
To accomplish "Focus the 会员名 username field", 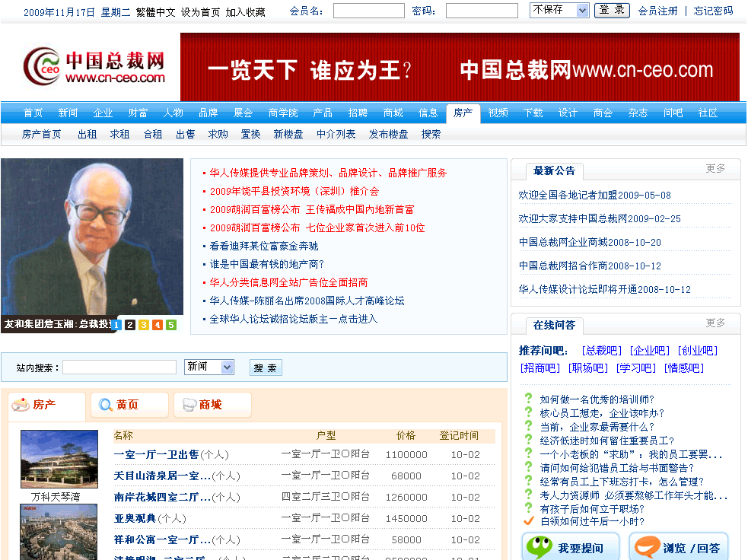I will coord(369,11).
